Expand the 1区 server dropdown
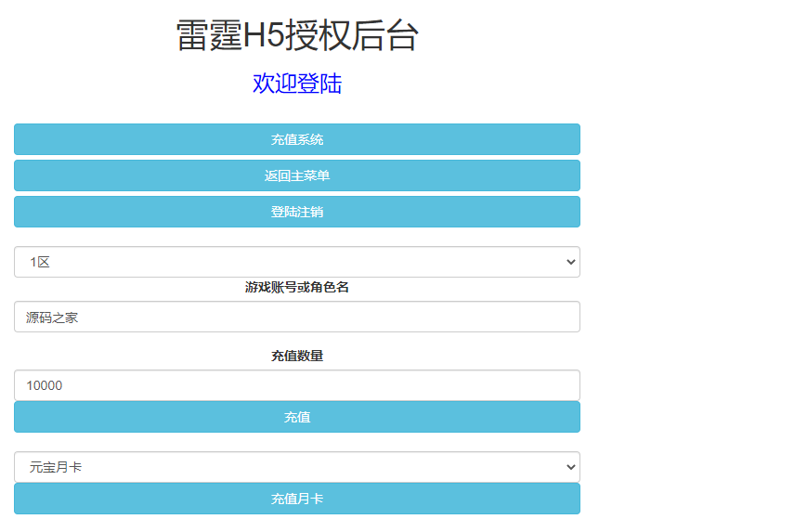The width and height of the screenshot is (807, 532). pos(297,262)
